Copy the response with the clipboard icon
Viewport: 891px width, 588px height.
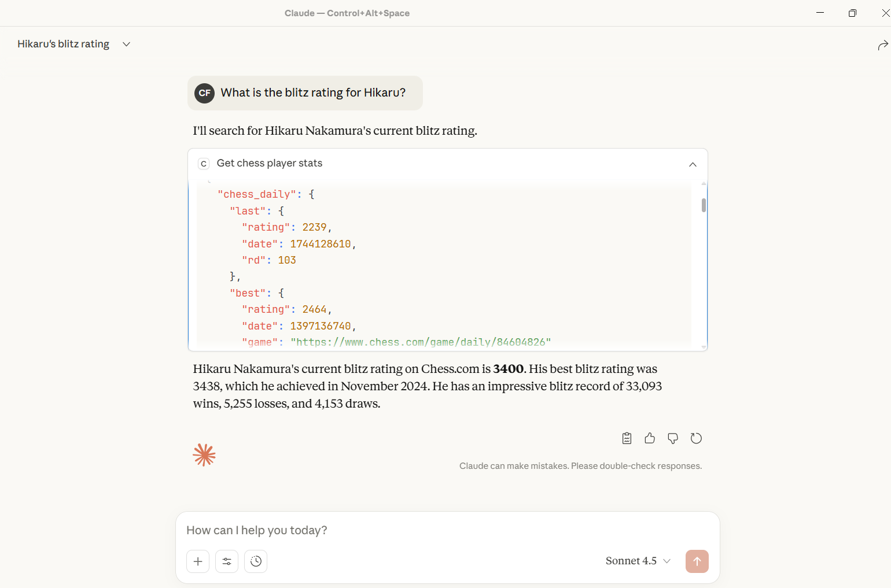pos(627,438)
